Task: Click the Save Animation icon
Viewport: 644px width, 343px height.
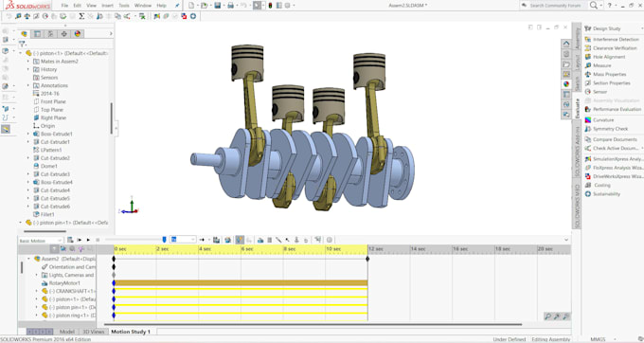Action: click(217, 240)
